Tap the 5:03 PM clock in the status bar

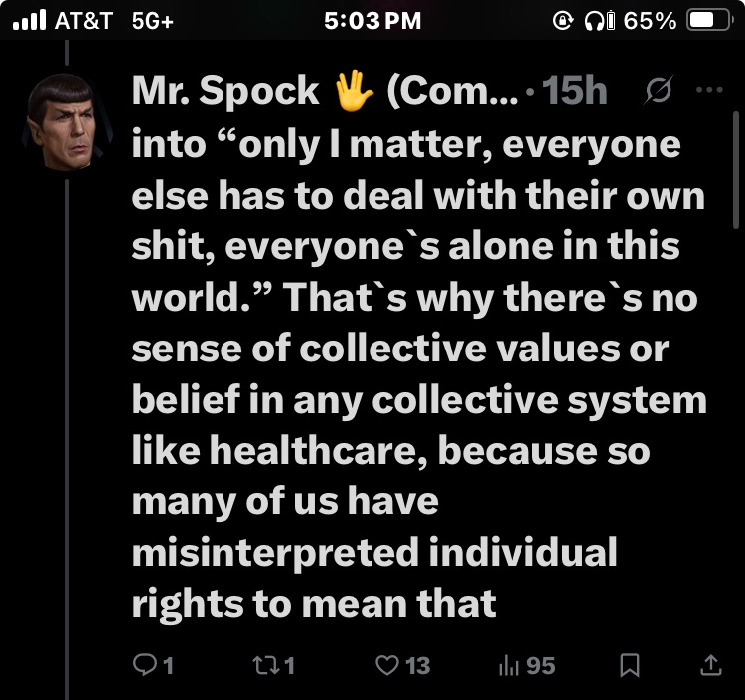coord(372,21)
